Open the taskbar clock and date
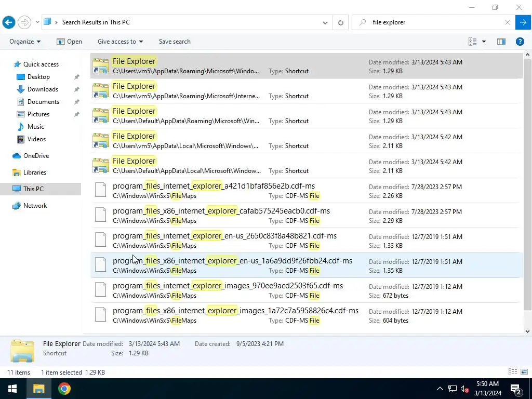 tap(487, 389)
